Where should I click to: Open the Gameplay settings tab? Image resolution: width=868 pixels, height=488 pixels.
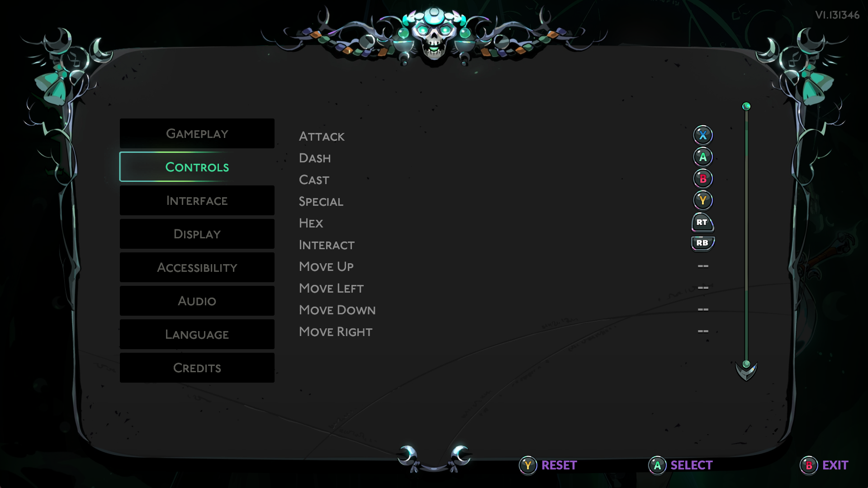[197, 133]
